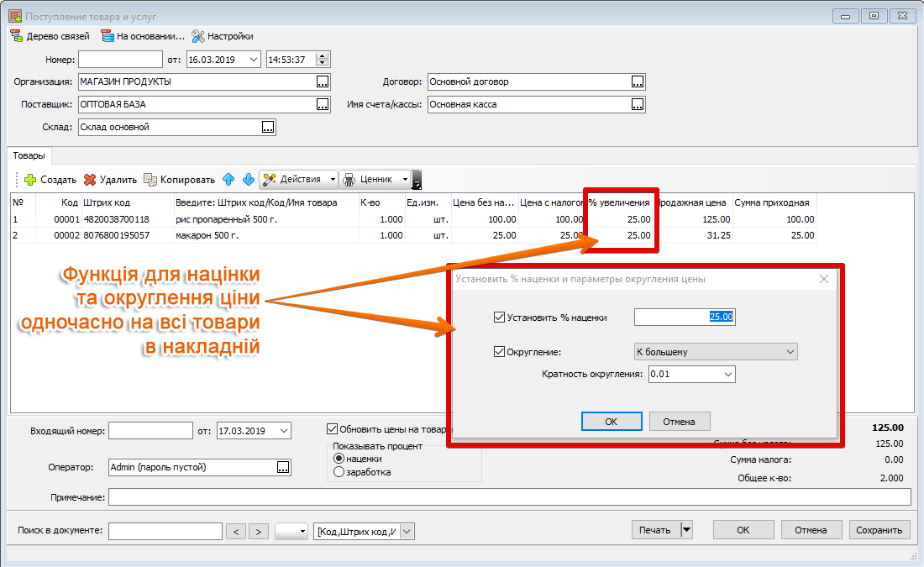Move row up with blue up arrow
The height and width of the screenshot is (567, 924).
click(x=228, y=179)
